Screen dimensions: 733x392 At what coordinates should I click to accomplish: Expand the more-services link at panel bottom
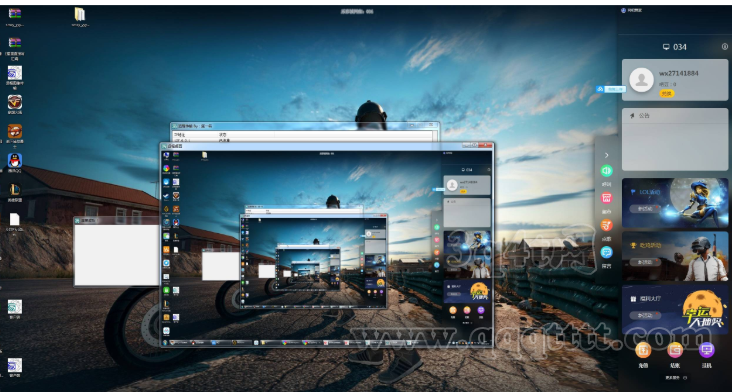click(x=676, y=378)
